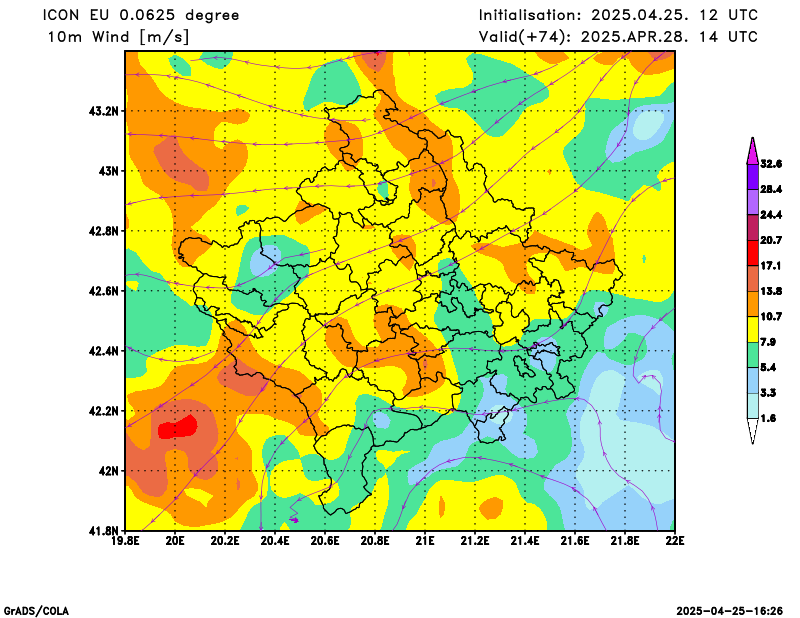Click the orange legend swatch below 13.8
Screen dimensions: 800x618
tap(752, 304)
